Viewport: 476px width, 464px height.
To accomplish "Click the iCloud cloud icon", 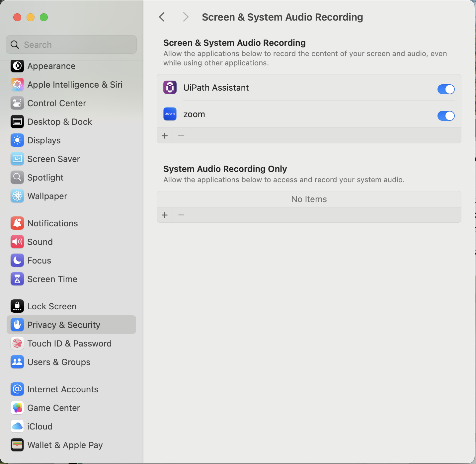I will pyautogui.click(x=17, y=426).
